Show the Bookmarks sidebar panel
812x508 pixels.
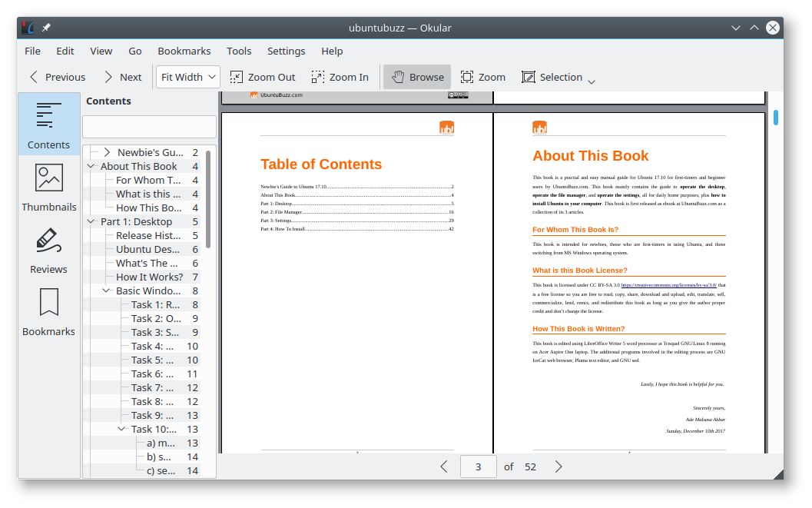[x=48, y=312]
